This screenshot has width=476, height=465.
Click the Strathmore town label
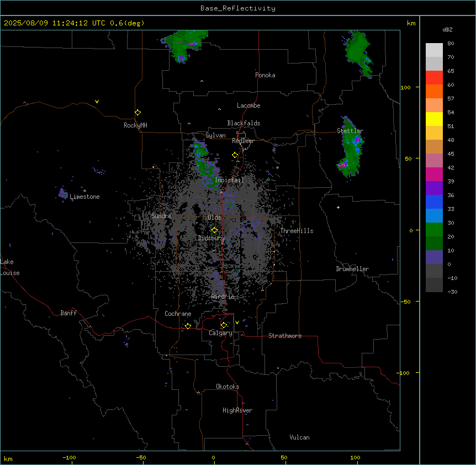285,336
